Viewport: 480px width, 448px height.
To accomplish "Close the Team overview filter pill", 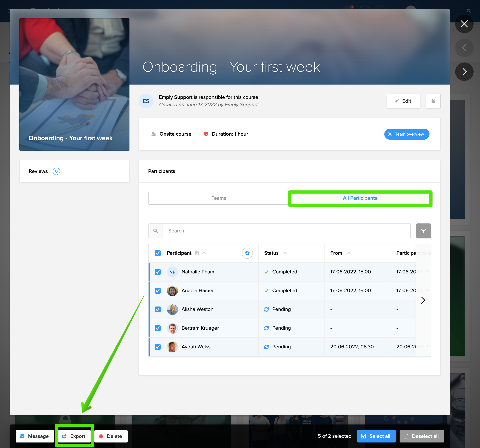I will click(x=390, y=134).
